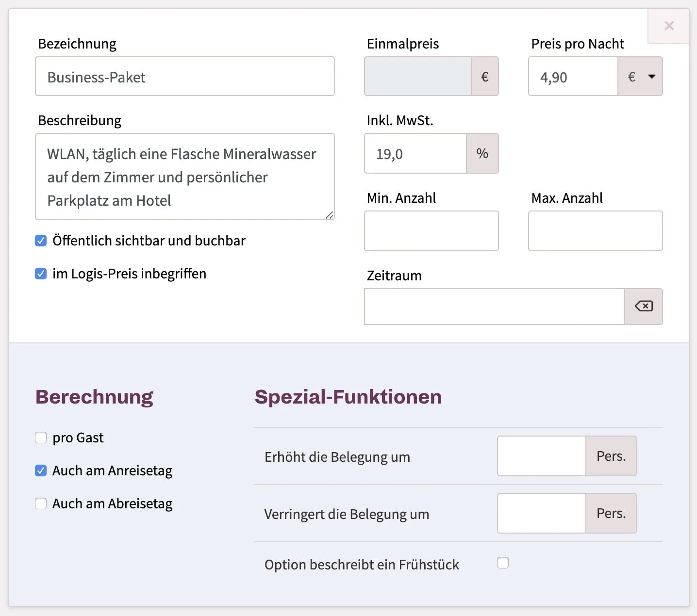
Task: Select the Inkl. MwSt. percentage field
Action: click(x=415, y=154)
